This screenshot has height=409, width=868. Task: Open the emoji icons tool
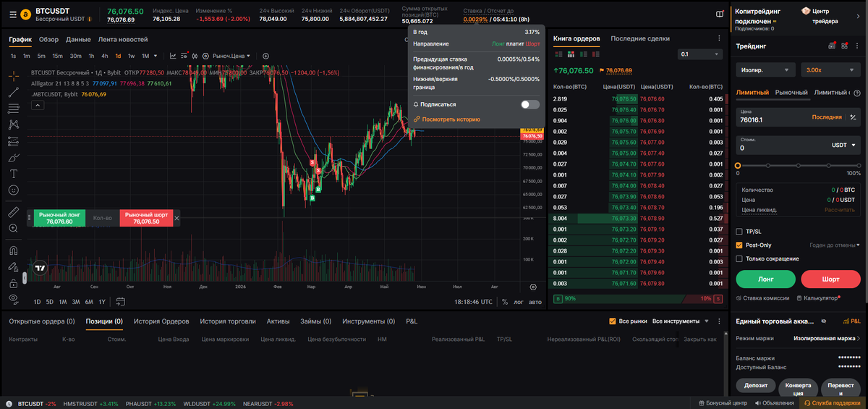click(13, 190)
